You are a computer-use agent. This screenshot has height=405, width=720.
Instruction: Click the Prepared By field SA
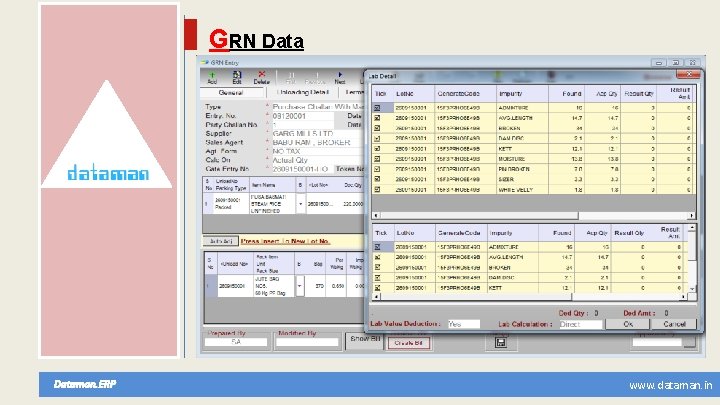tap(236, 342)
